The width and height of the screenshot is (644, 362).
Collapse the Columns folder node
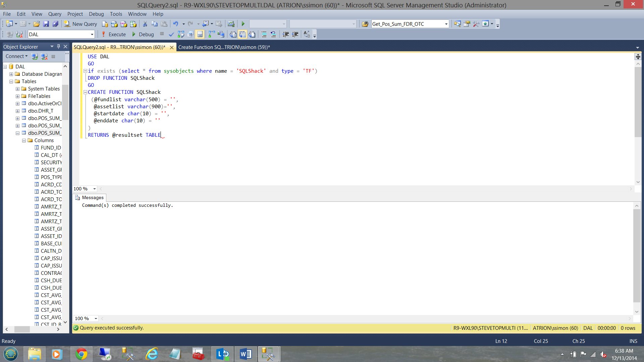[x=24, y=140]
